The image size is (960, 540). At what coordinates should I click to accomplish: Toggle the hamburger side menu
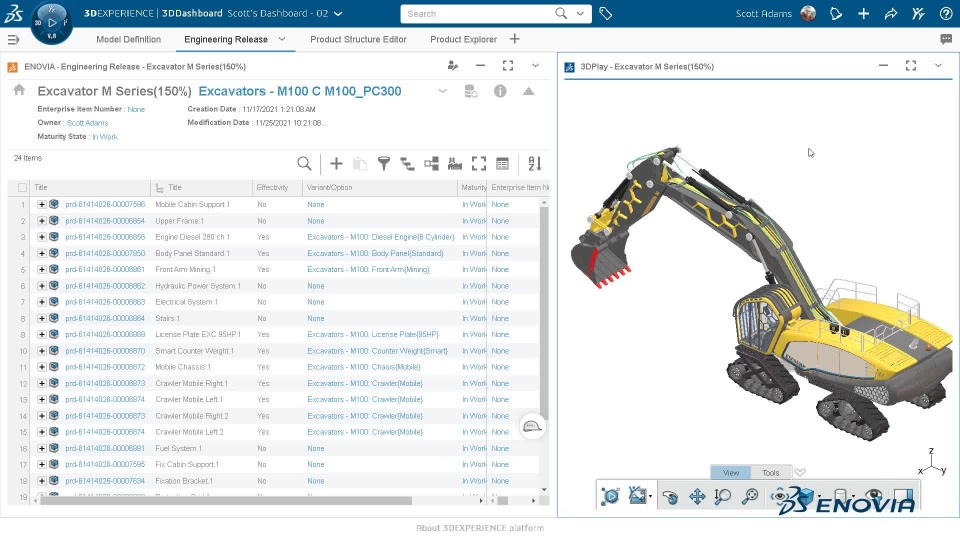click(x=13, y=40)
